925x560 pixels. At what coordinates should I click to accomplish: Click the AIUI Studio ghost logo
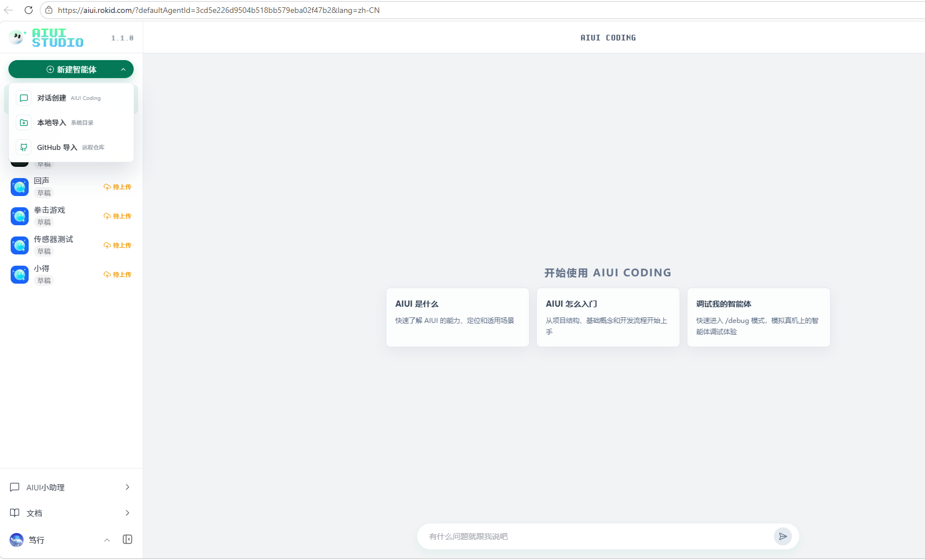(17, 38)
